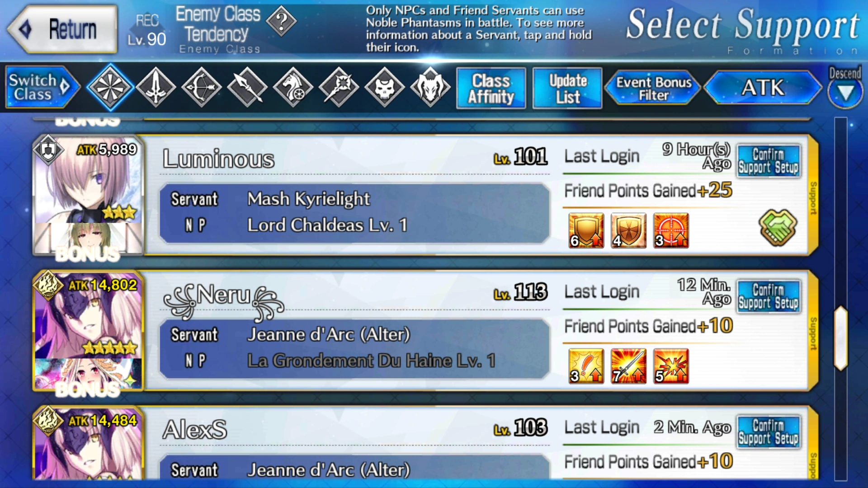Click the Return button
Screen dimensions: 868x488
(62, 29)
